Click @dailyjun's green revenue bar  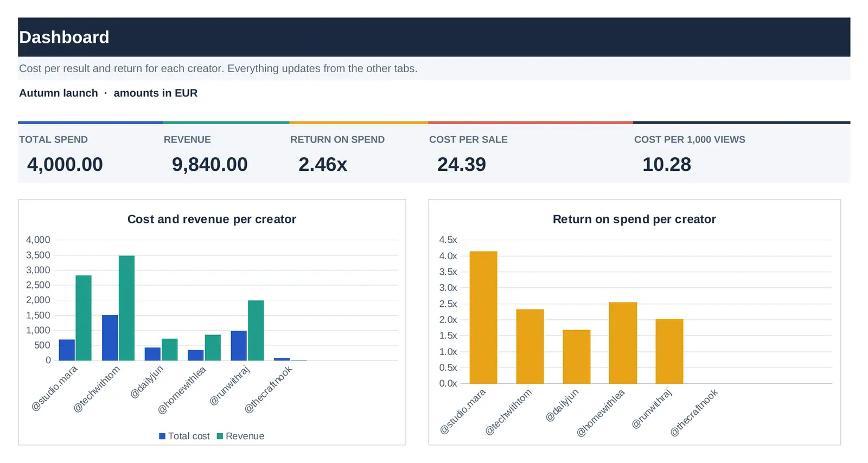coord(170,350)
